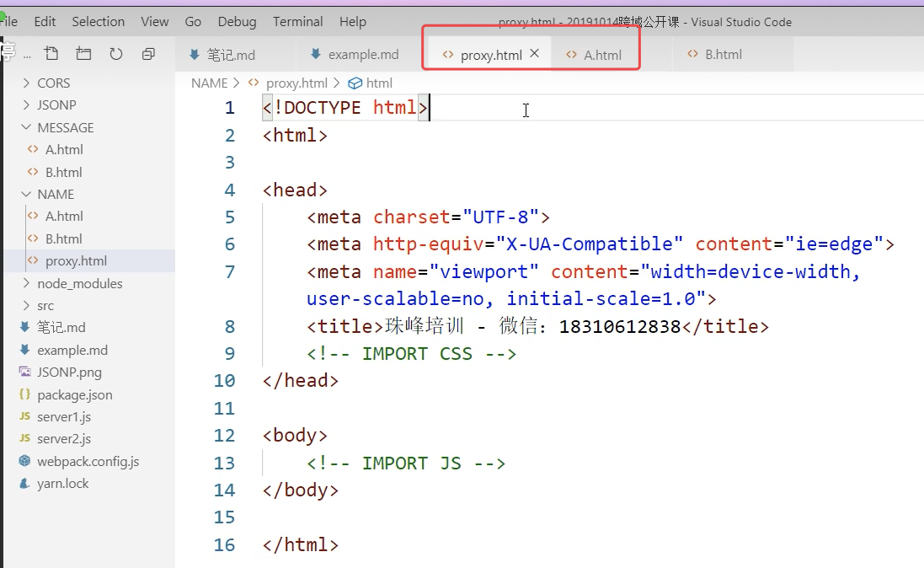Image resolution: width=924 pixels, height=568 pixels.
Task: Open the Terminal menu
Action: point(297,22)
